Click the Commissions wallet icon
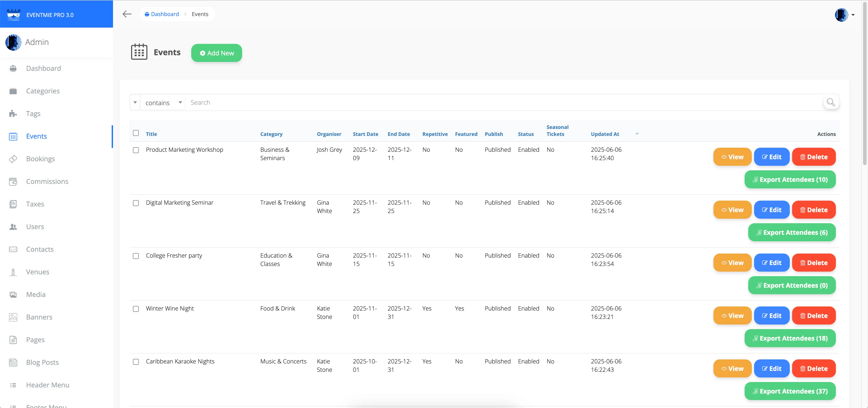Image resolution: width=868 pixels, height=408 pixels. point(13,181)
